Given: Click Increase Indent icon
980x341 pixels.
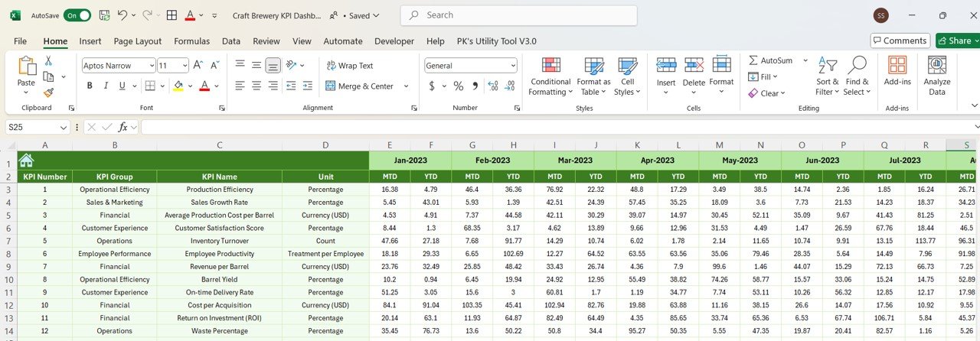Looking at the screenshot, I should 309,86.
